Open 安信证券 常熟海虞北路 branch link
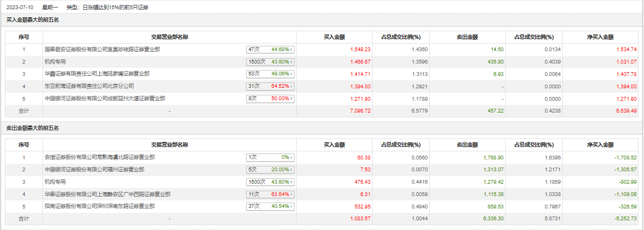This screenshot has width=644, height=230. (100, 157)
